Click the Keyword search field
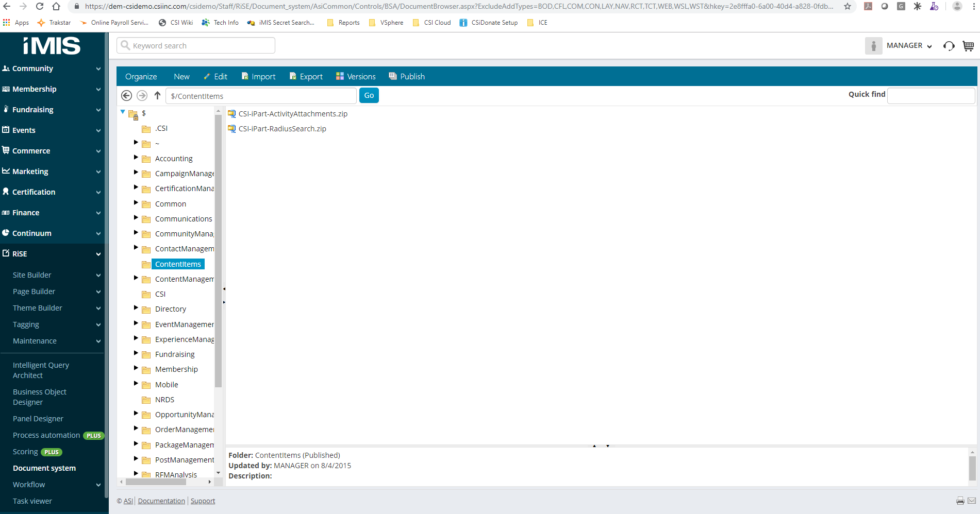 (196, 46)
